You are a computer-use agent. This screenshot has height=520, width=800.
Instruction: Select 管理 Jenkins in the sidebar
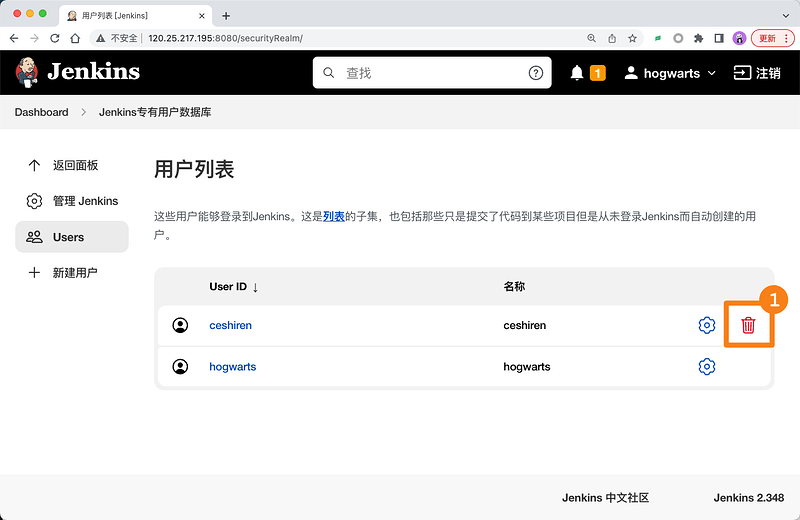(72, 201)
